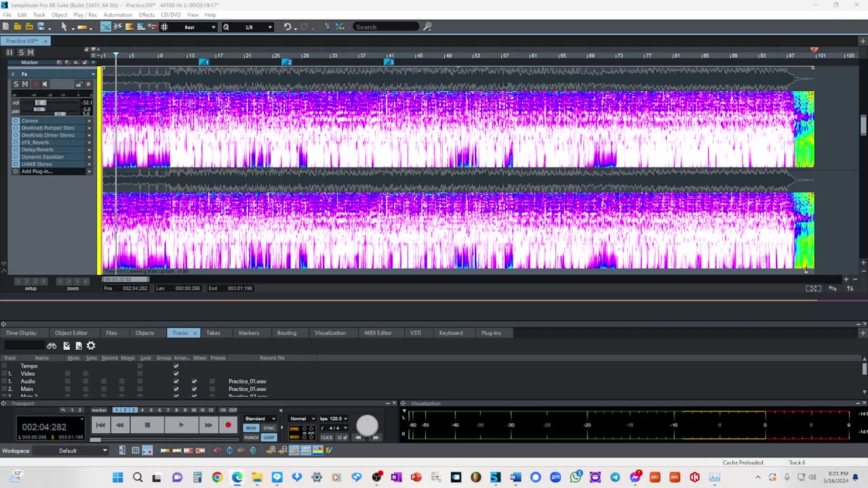Screen dimensions: 868x488
Task: Click the Stop button in the transport
Action: coord(147,425)
